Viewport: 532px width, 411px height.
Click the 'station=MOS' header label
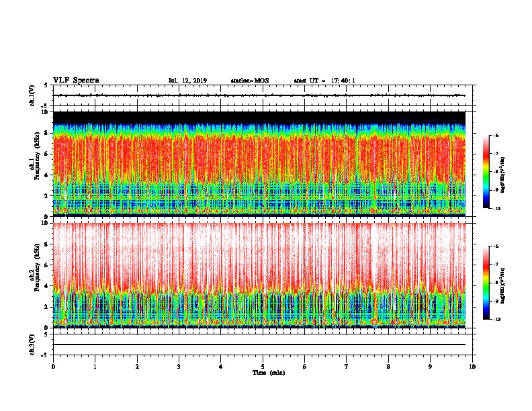(x=250, y=81)
